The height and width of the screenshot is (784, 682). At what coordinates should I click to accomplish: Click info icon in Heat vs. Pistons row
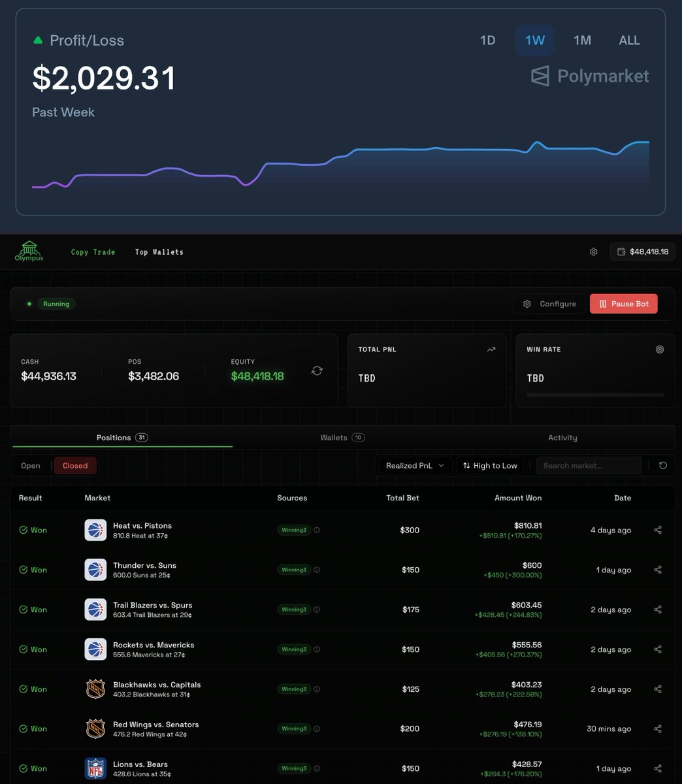(x=317, y=531)
